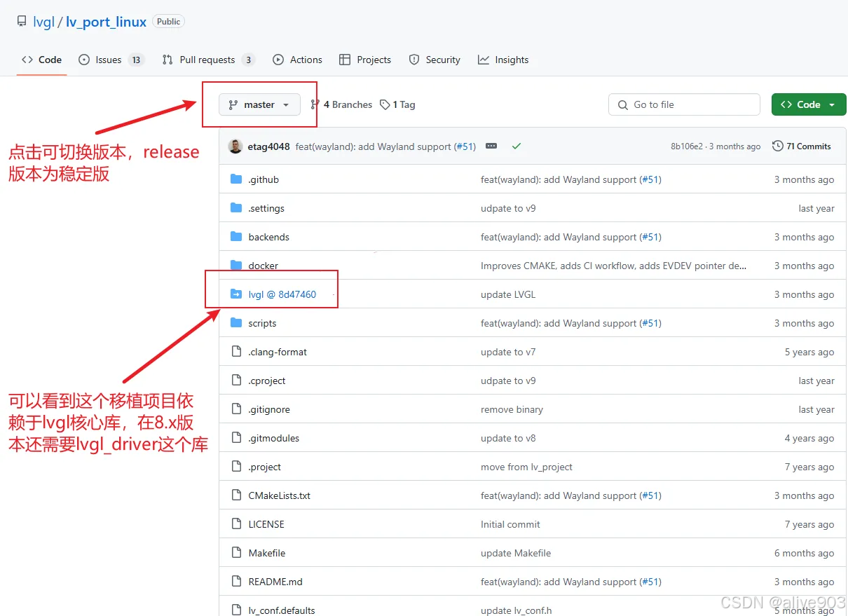Open the .project file
848x616 pixels.
point(264,467)
